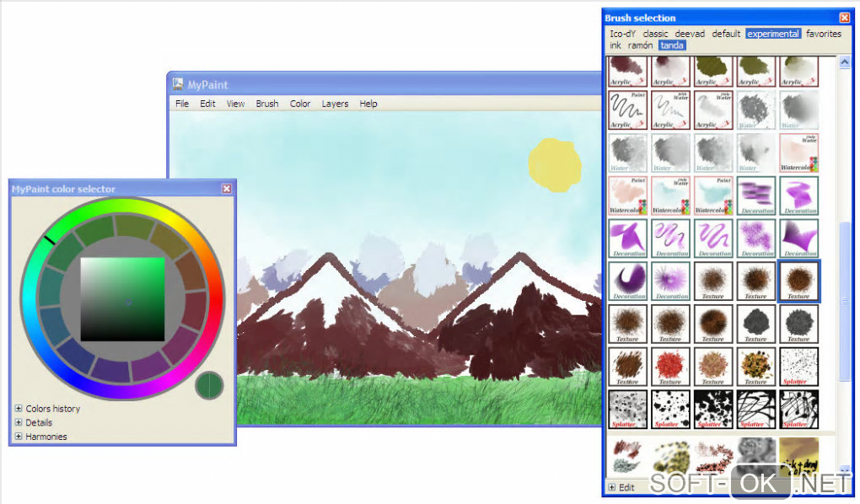Close the MyPaint color selector window
Screen dimensions: 860x504
coord(227,189)
